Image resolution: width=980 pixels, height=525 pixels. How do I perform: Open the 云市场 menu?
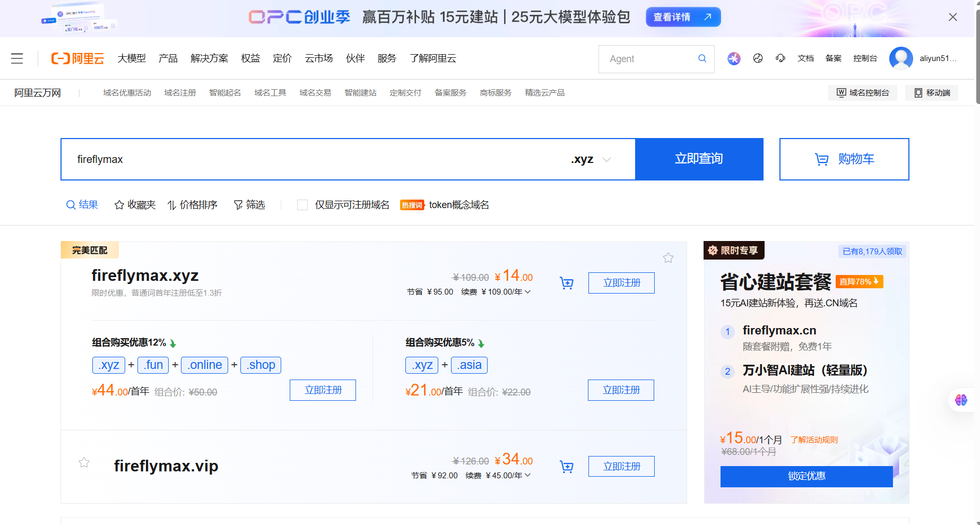pos(319,58)
